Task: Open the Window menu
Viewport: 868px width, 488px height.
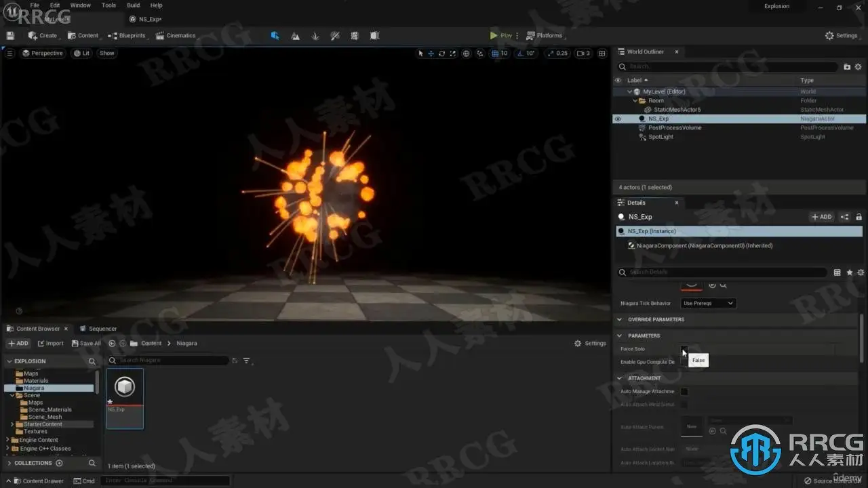Action: (x=80, y=5)
